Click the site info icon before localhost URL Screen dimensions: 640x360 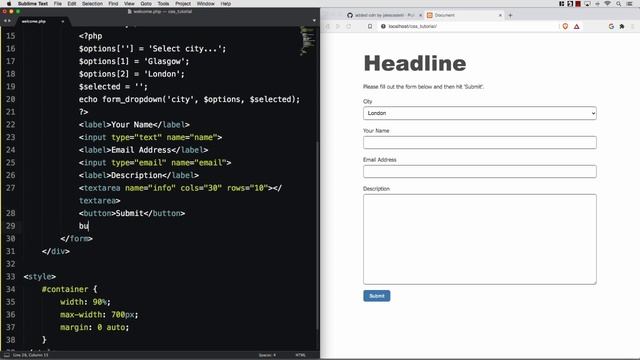point(383,26)
